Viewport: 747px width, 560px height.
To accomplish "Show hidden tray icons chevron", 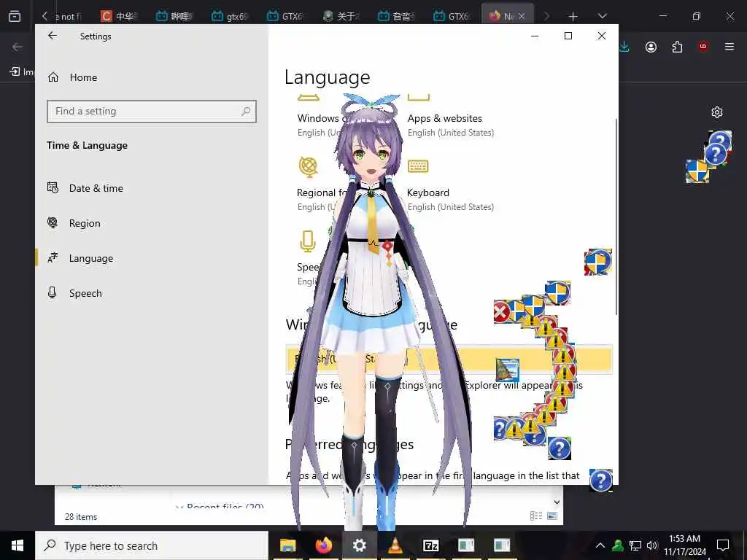I will point(600,545).
